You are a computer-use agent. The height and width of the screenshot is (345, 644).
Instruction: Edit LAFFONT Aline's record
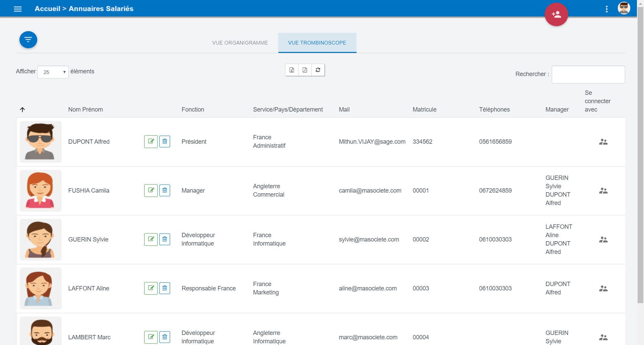[x=151, y=288]
